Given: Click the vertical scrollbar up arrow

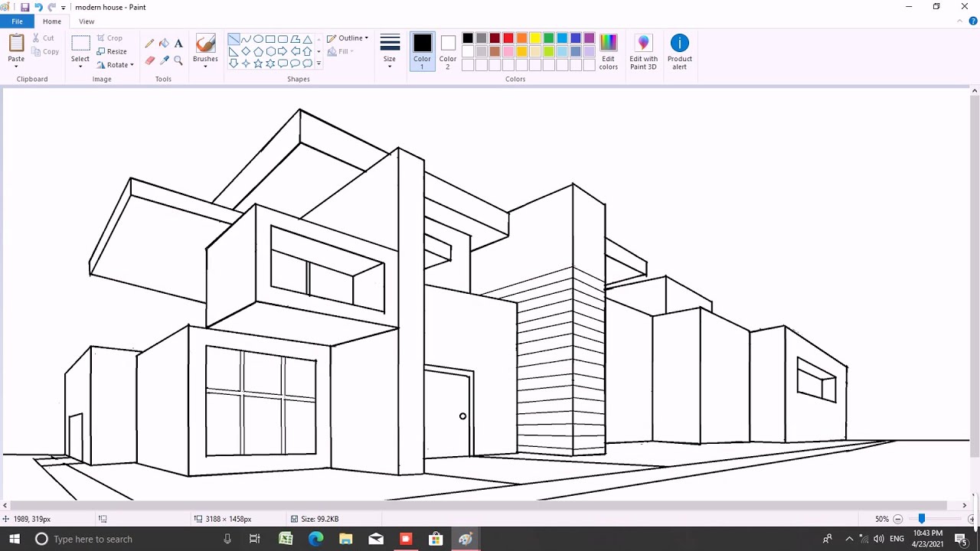Looking at the screenshot, I should pos(975,91).
